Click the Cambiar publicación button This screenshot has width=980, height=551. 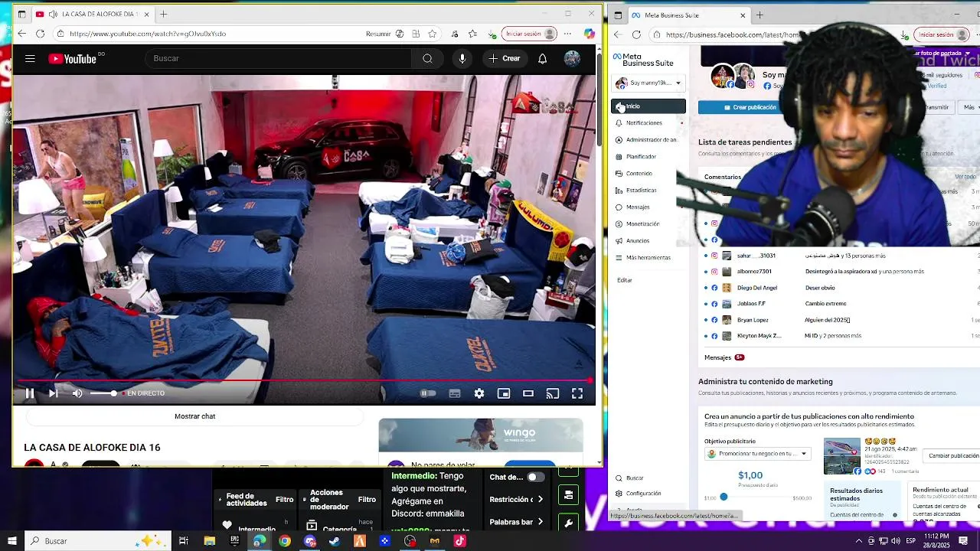tap(953, 456)
